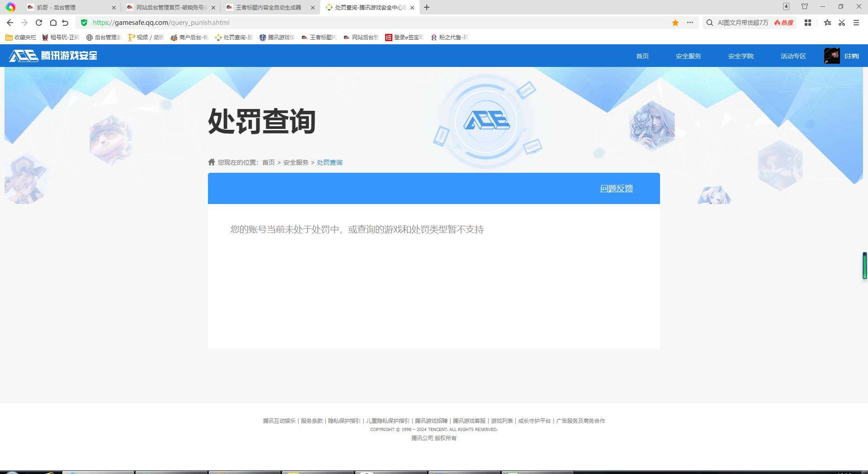Reload the page with refresh icon
Viewport: 868px width, 474px height.
tap(39, 23)
